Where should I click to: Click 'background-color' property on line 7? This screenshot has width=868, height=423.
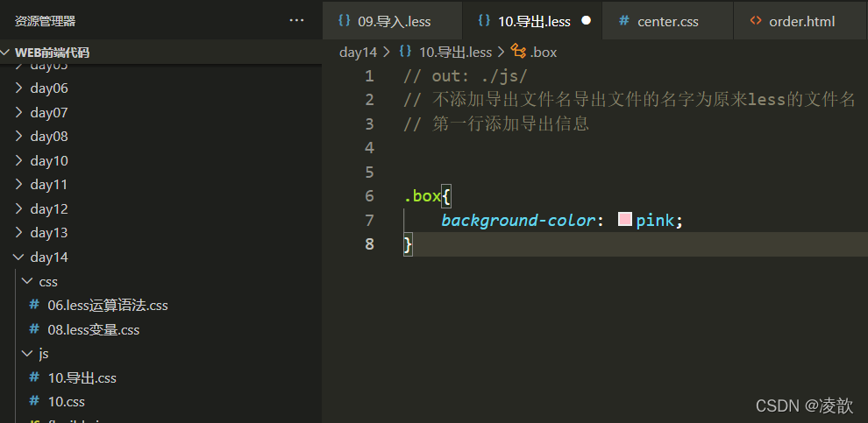517,221
